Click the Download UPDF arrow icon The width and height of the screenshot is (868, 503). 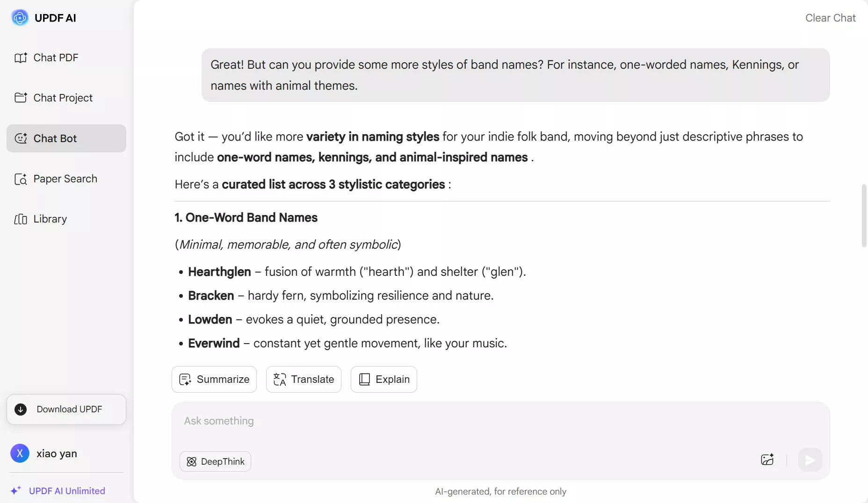[21, 410]
